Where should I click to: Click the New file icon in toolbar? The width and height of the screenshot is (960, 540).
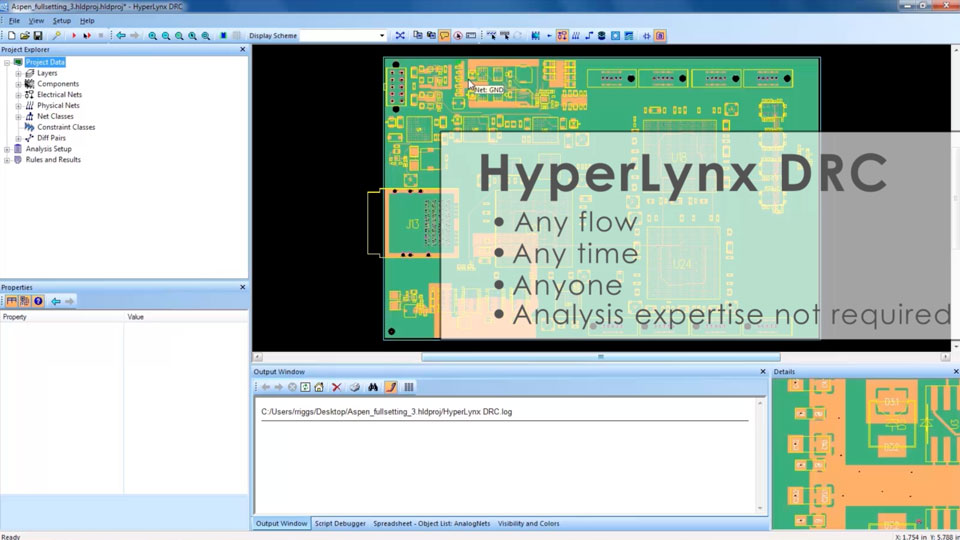11,36
